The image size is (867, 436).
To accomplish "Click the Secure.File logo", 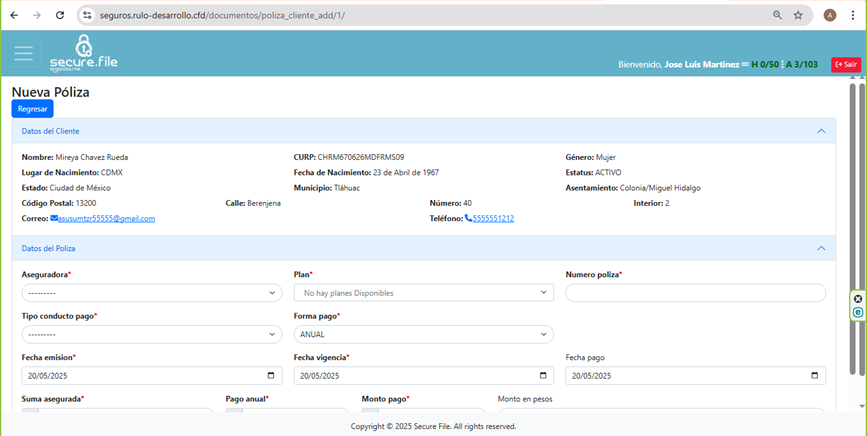I will (x=84, y=53).
